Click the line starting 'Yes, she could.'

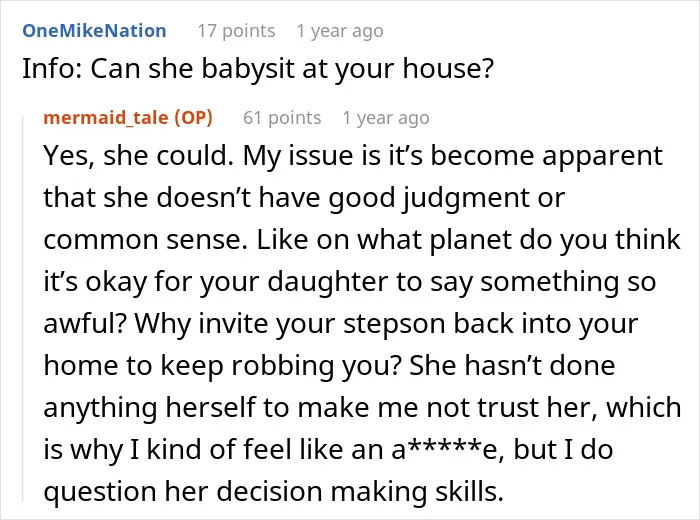click(x=353, y=156)
